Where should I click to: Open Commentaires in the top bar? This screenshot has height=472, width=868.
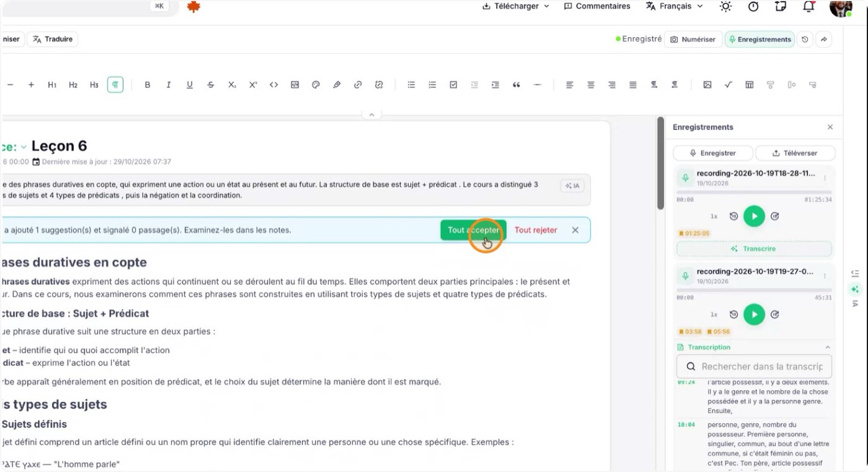(x=597, y=6)
